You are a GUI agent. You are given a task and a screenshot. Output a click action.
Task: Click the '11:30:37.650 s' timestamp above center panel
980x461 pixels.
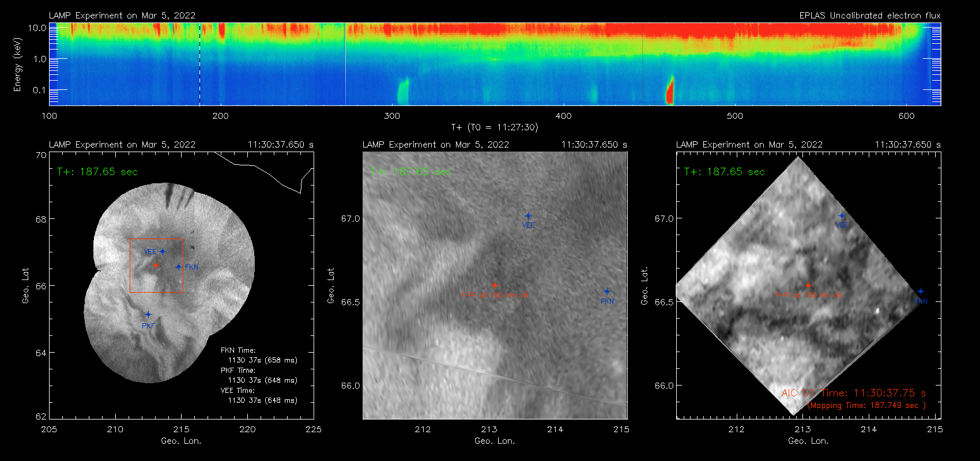point(594,145)
